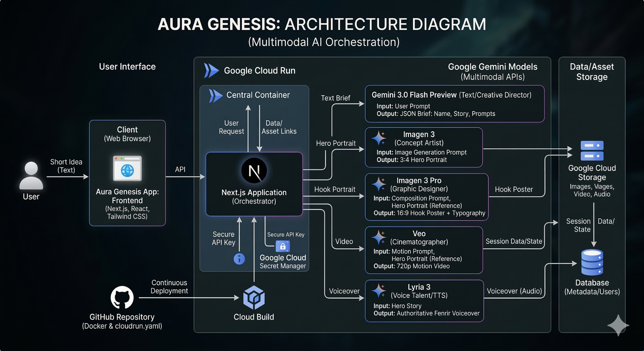Click the Aura Genesis App Frontend label
This screenshot has height=351, width=644.
pyautogui.click(x=127, y=196)
